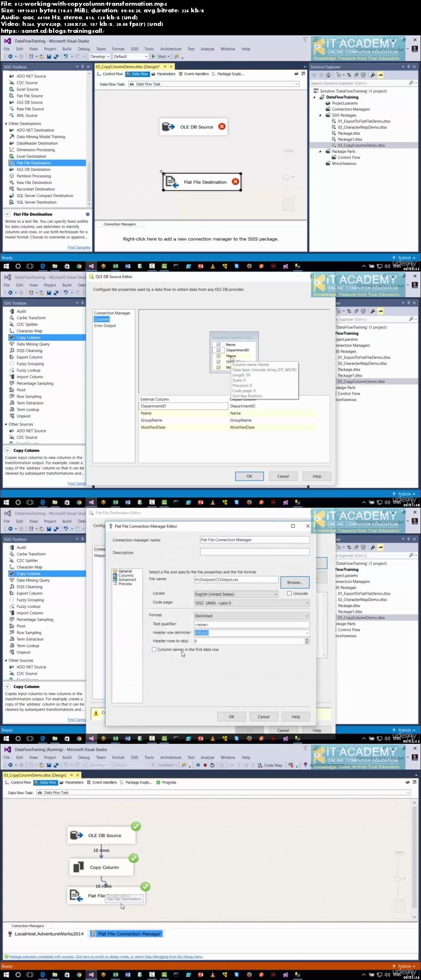The width and height of the screenshot is (421, 980).
Task: Toggle the header Name checkbox in available columns
Action: pyautogui.click(x=218, y=345)
